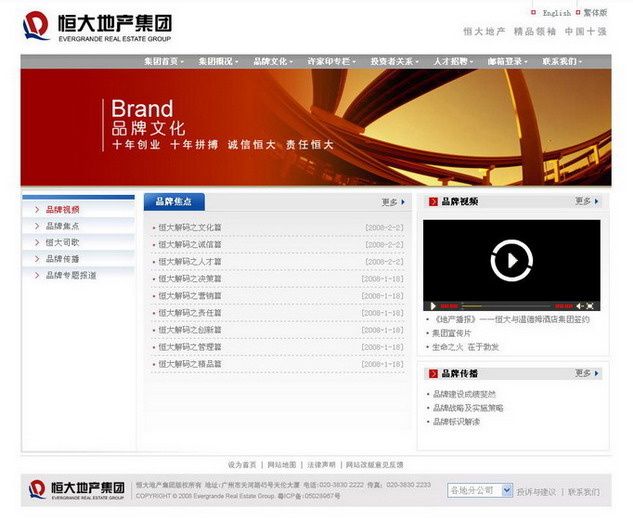The width and height of the screenshot is (633, 520).
Task: Click the blue arrow next to 品牌焦点 更多
Action: coord(403,202)
